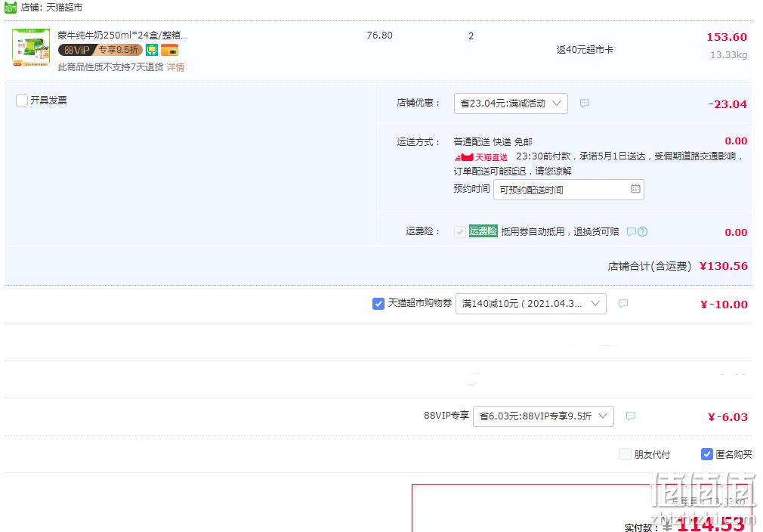Click the orange card badge icon
Viewport: 763px width, 532px height.
point(170,50)
